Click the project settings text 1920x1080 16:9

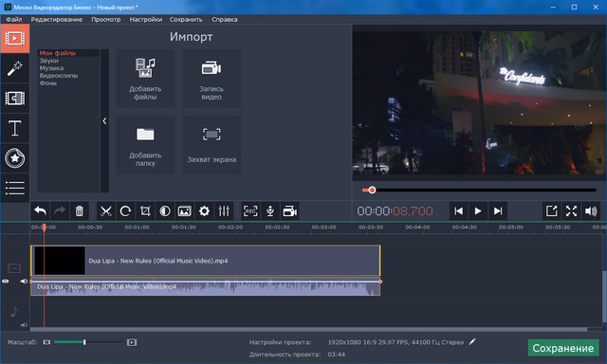click(395, 342)
